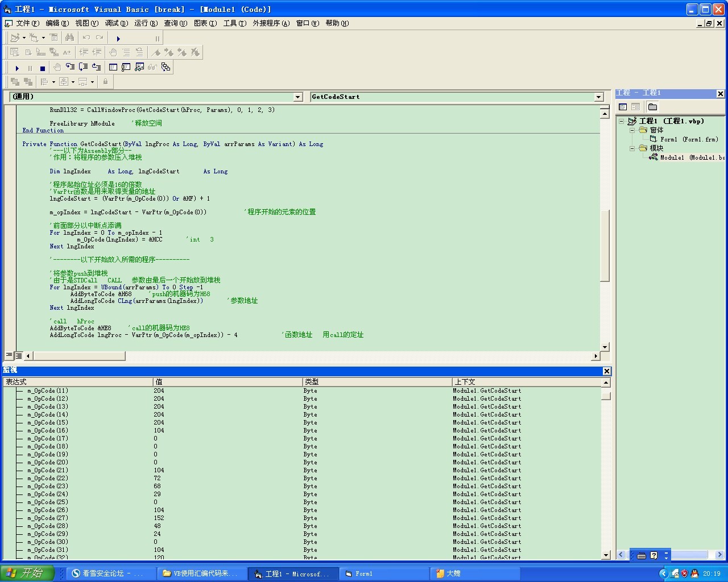Click the Menu Editor icon
This screenshot has height=582, width=728.
54,38
